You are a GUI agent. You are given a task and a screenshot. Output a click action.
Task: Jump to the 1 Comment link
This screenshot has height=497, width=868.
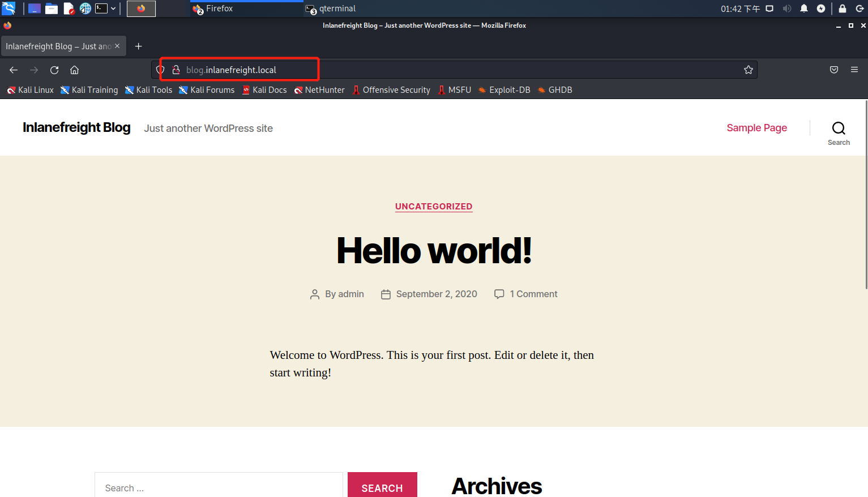click(x=533, y=294)
